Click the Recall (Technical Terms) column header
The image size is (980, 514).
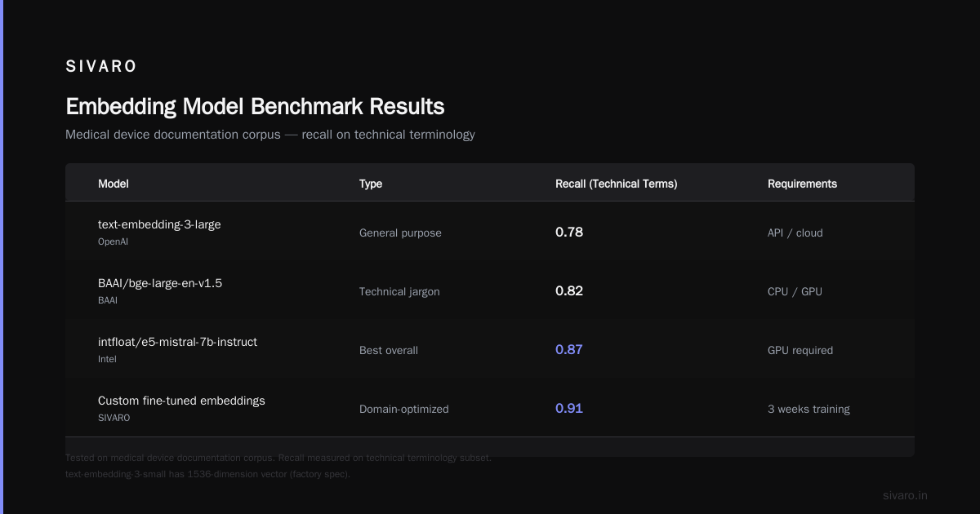tap(617, 184)
